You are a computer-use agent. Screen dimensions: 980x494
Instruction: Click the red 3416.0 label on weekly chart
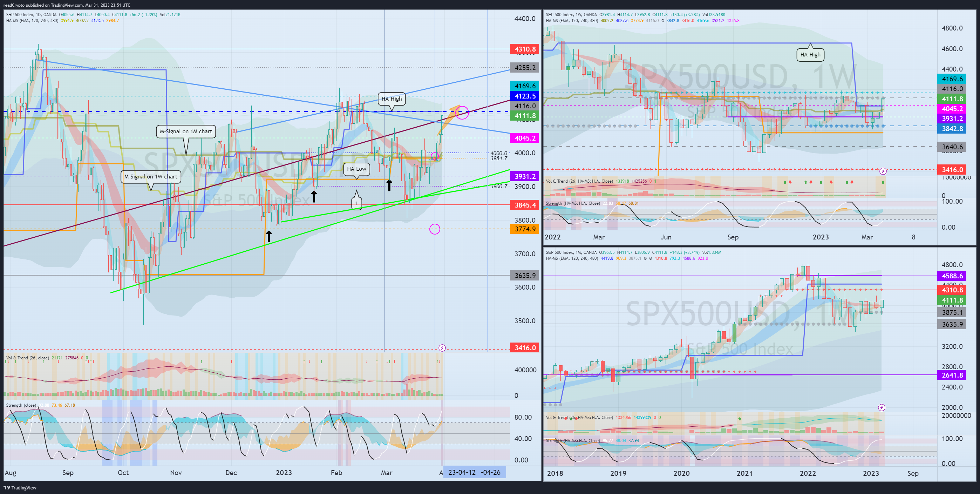click(x=952, y=170)
